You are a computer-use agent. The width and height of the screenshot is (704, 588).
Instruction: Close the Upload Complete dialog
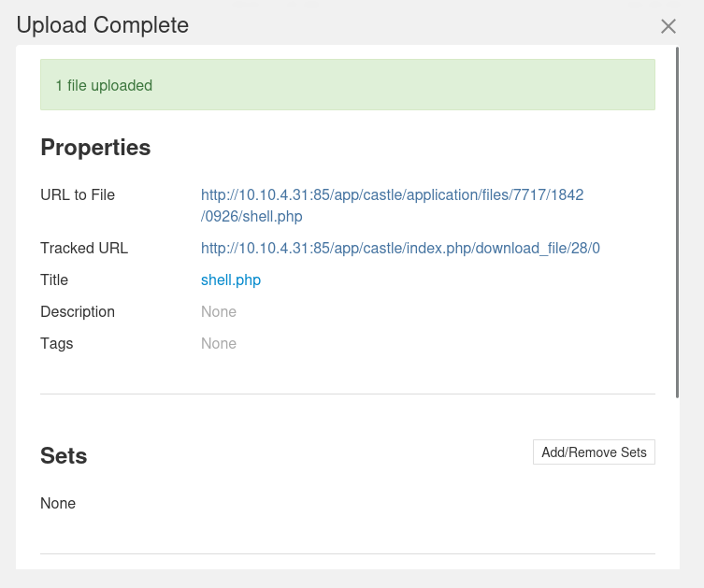tap(668, 26)
